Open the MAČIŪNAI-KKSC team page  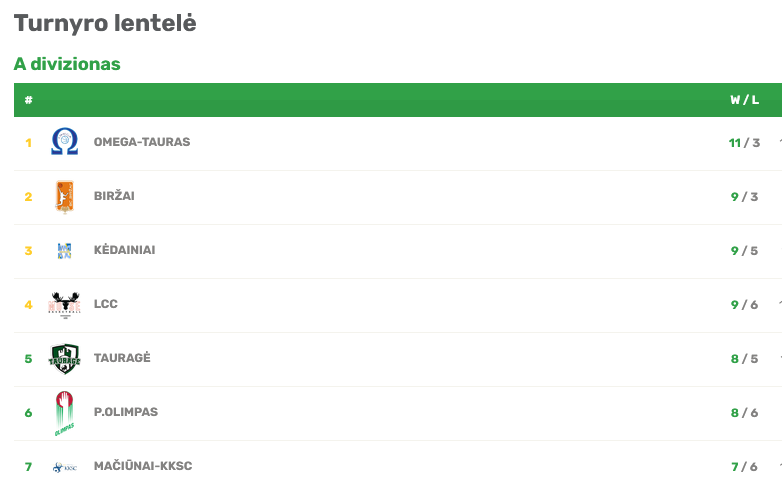point(143,466)
